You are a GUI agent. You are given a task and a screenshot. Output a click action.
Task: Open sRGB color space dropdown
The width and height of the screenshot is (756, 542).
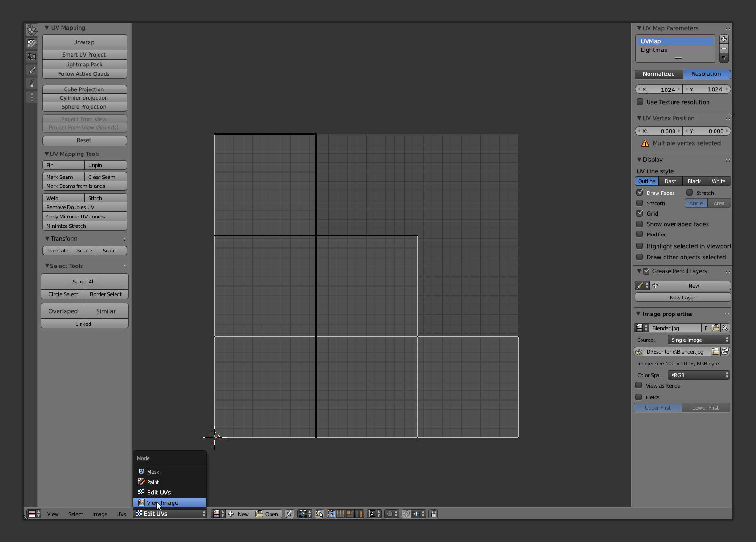(699, 375)
